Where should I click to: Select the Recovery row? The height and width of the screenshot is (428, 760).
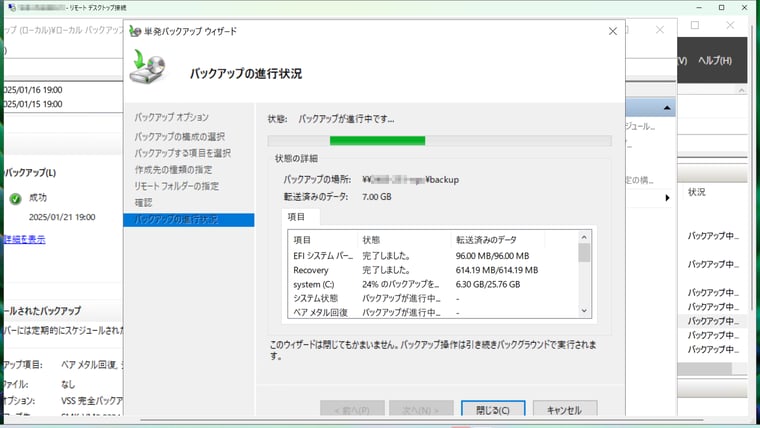tap(433, 270)
